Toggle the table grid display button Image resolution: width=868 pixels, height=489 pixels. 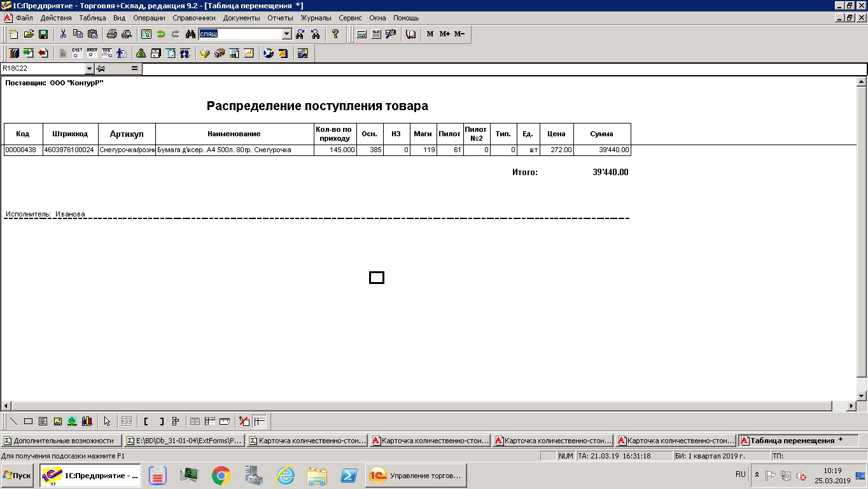(195, 421)
